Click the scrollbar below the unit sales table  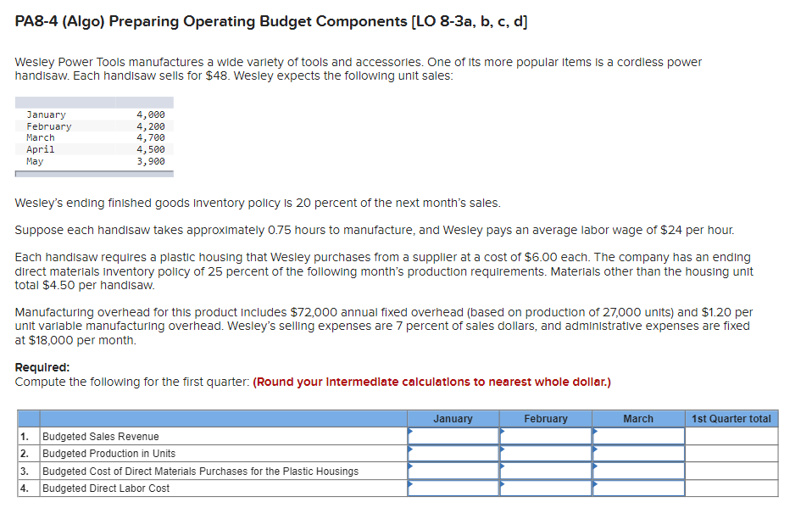pyautogui.click(x=93, y=173)
